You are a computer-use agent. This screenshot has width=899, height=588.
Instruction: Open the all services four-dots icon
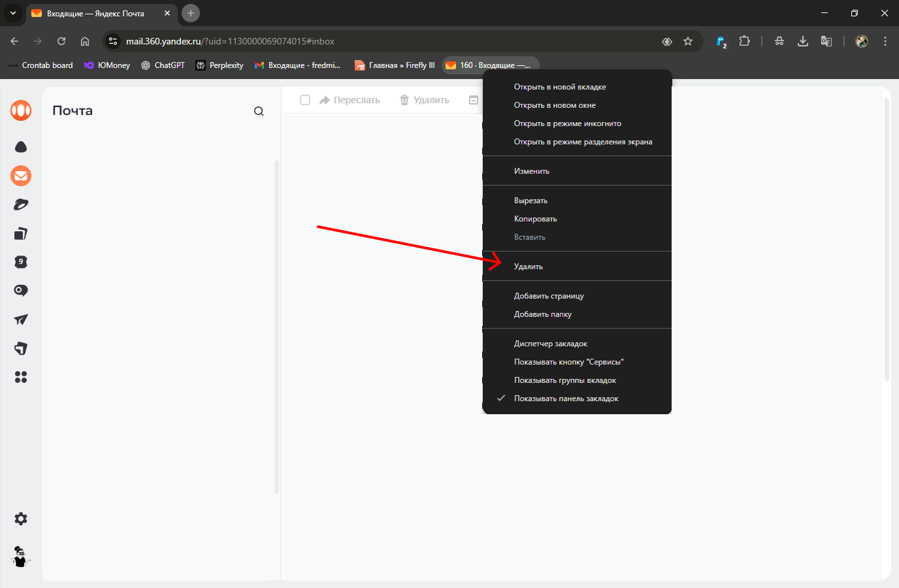[21, 377]
